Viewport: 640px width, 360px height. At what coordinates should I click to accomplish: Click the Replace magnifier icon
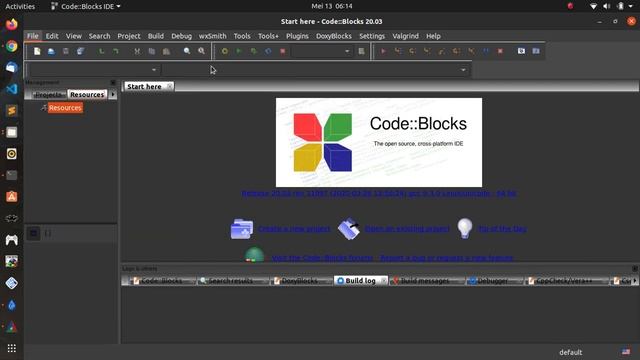pos(202,51)
